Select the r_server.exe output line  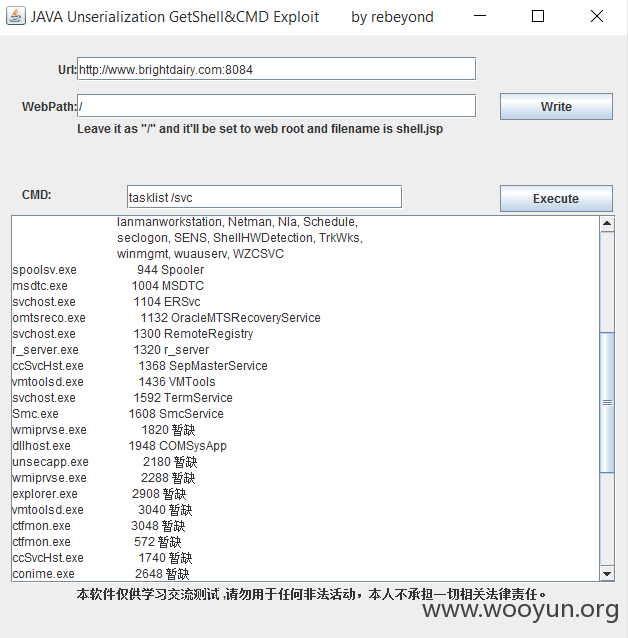[x=111, y=350]
